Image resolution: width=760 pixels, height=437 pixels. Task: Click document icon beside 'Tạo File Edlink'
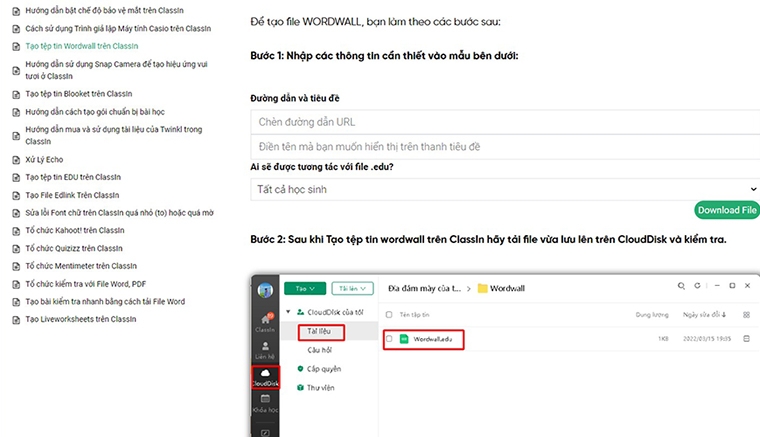tap(16, 196)
